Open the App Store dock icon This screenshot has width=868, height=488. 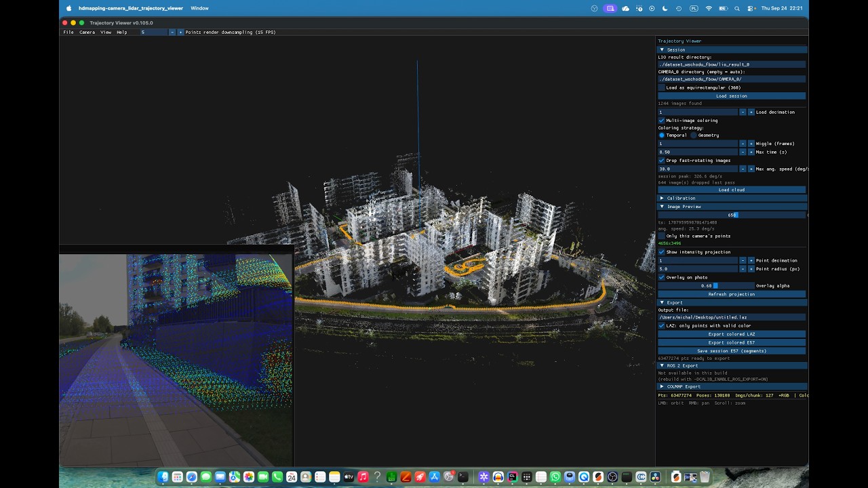435,477
